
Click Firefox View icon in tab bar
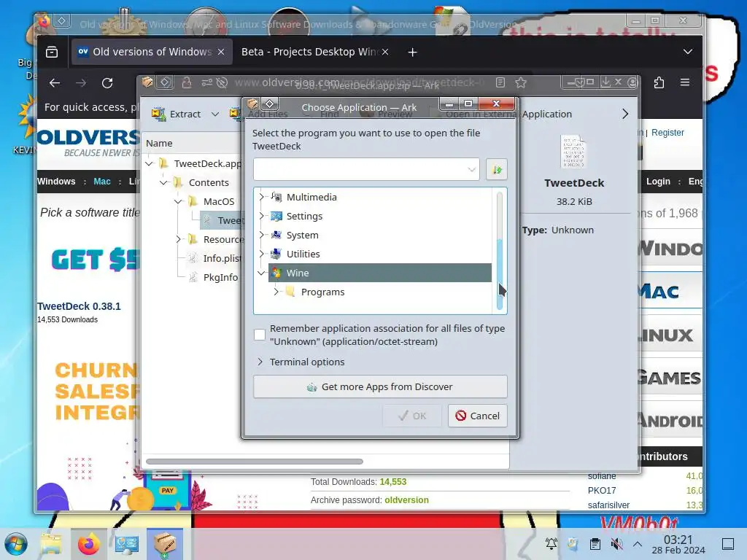tap(52, 52)
